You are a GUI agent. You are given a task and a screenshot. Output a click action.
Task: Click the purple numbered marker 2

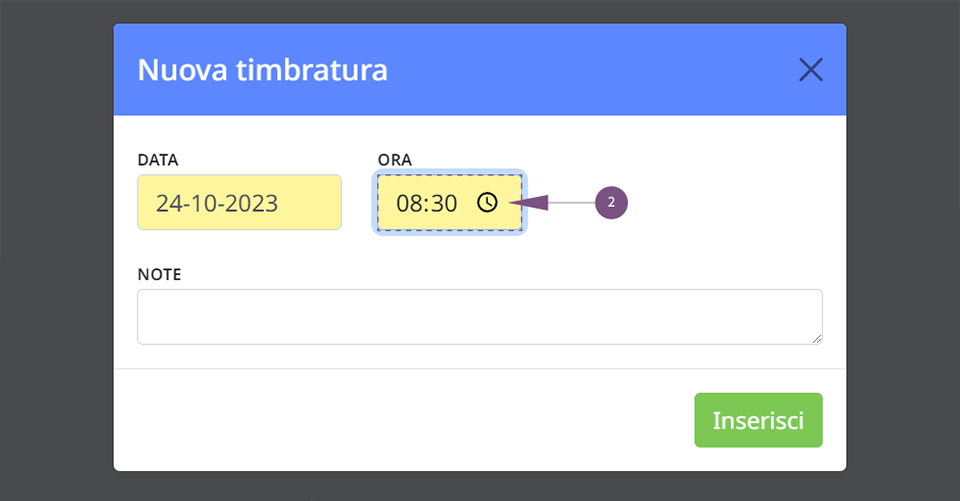(611, 203)
